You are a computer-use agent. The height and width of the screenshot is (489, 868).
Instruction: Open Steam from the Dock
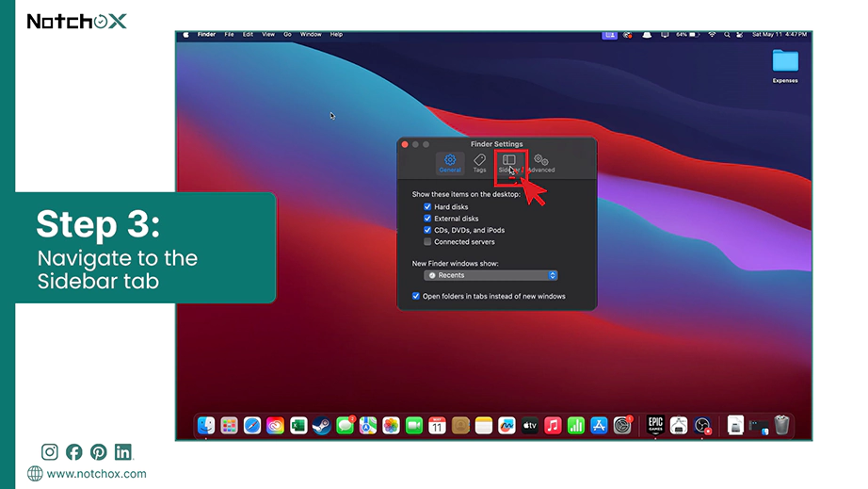pos(322,425)
